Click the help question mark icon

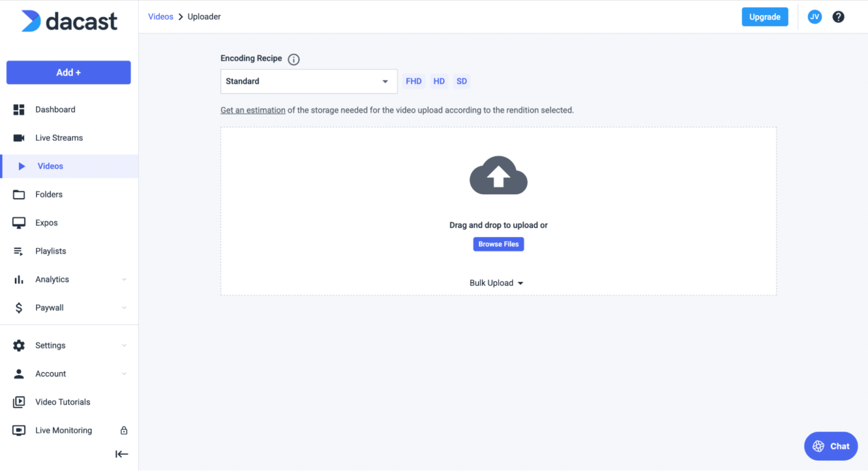coord(838,16)
